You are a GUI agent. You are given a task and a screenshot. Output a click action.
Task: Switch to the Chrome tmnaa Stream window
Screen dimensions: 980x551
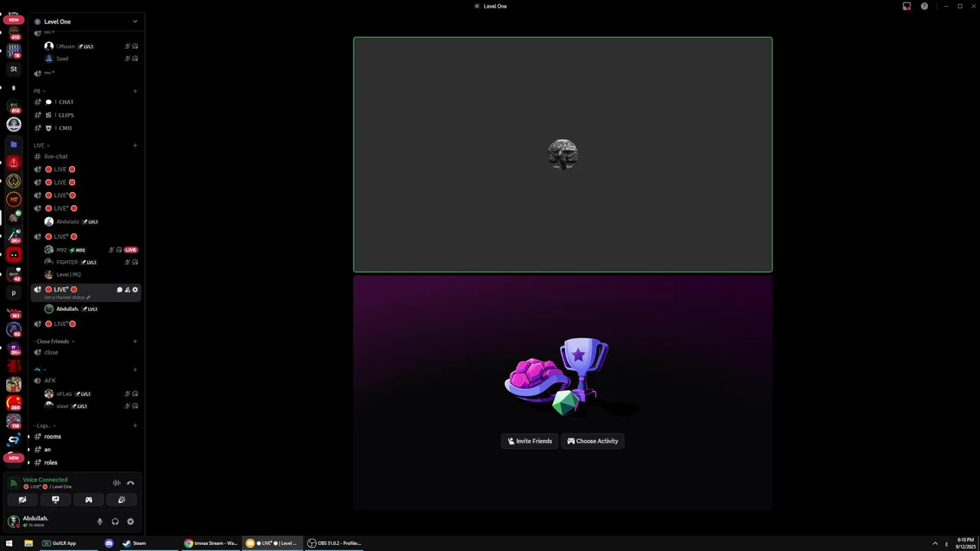coord(211,543)
